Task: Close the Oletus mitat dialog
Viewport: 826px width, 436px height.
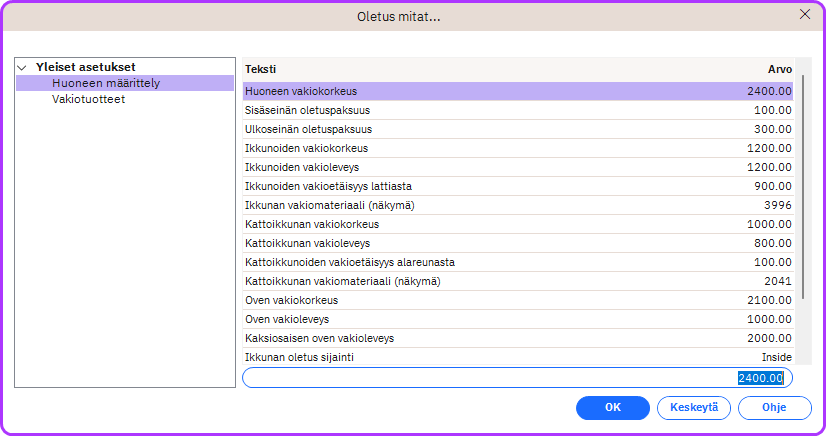Action: 804,15
